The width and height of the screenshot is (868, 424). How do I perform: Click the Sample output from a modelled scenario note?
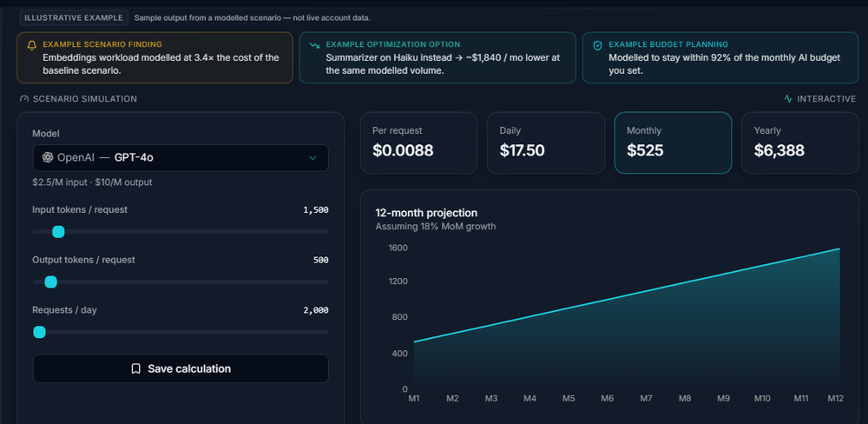pyautogui.click(x=253, y=17)
